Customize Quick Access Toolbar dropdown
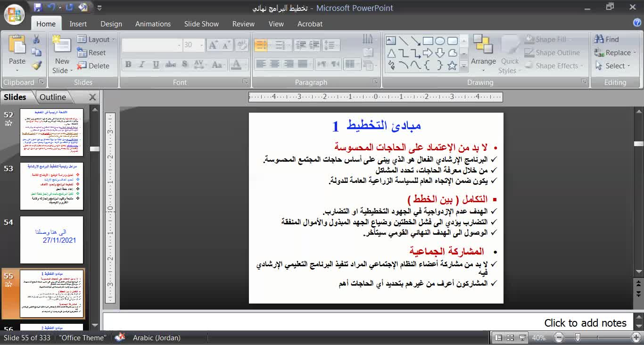The image size is (644, 345). [x=99, y=8]
